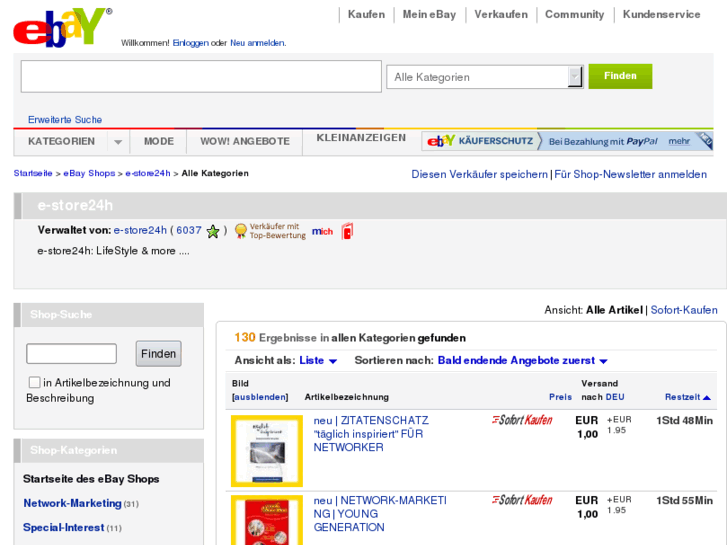Viewport: 727px width, 545px height.
Task: Open the Network-Marketing shop category
Action: point(72,503)
